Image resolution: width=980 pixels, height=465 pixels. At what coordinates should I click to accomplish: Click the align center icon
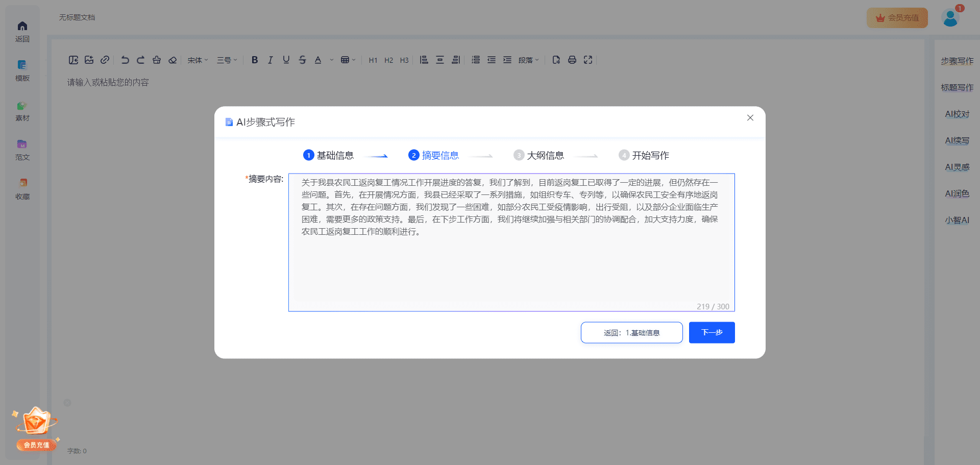pyautogui.click(x=440, y=60)
